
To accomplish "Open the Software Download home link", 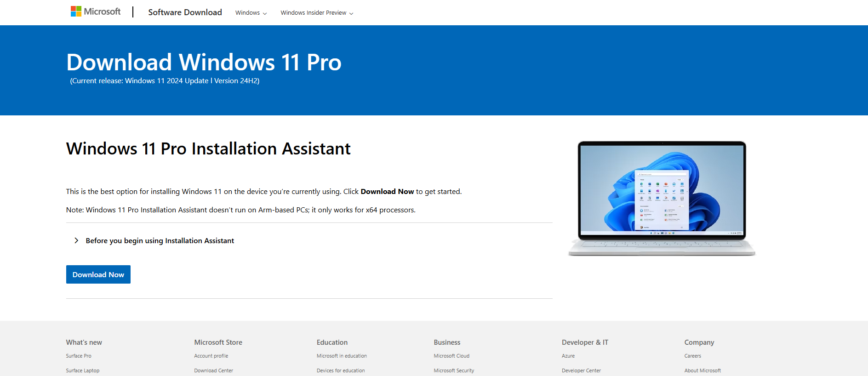I will click(x=185, y=12).
